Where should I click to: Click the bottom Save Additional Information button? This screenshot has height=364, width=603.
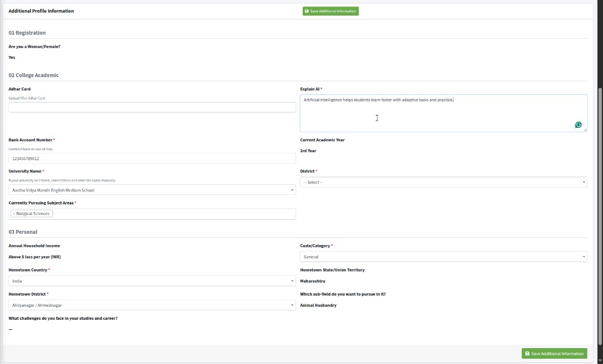[554, 353]
